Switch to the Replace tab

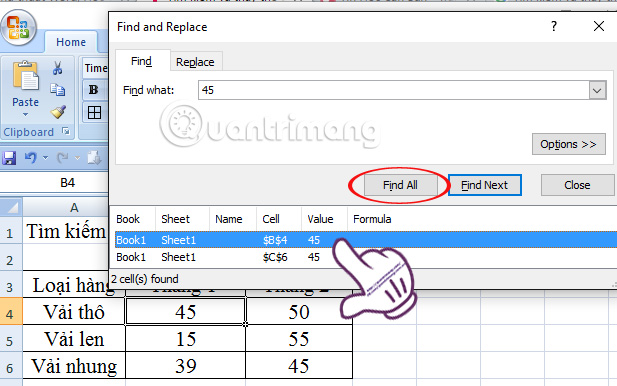click(x=195, y=62)
